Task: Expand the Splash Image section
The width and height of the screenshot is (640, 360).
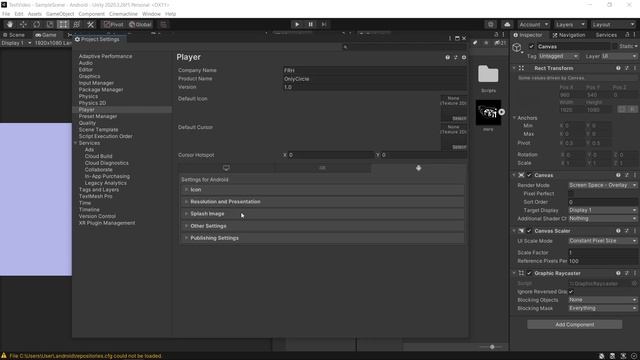Action: tap(322, 214)
